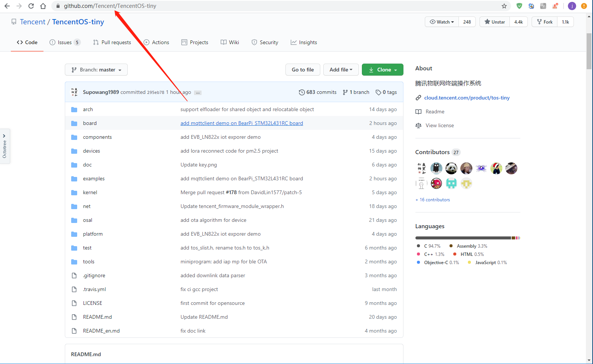Viewport: 593px width, 364px height.
Task: Open the Pull requests tab
Action: [x=112, y=42]
